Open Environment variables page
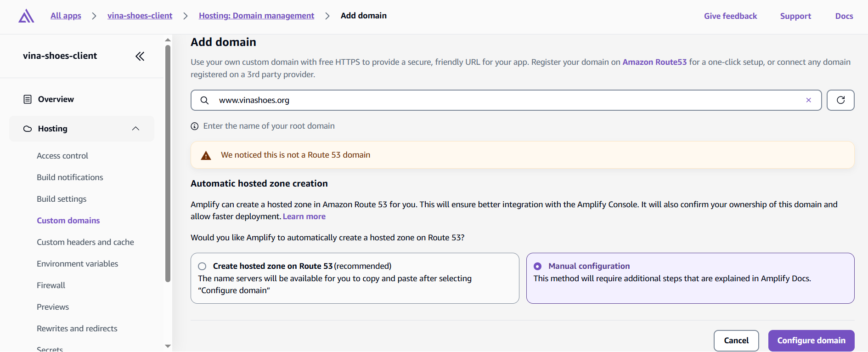The height and width of the screenshot is (352, 868). [x=77, y=264]
